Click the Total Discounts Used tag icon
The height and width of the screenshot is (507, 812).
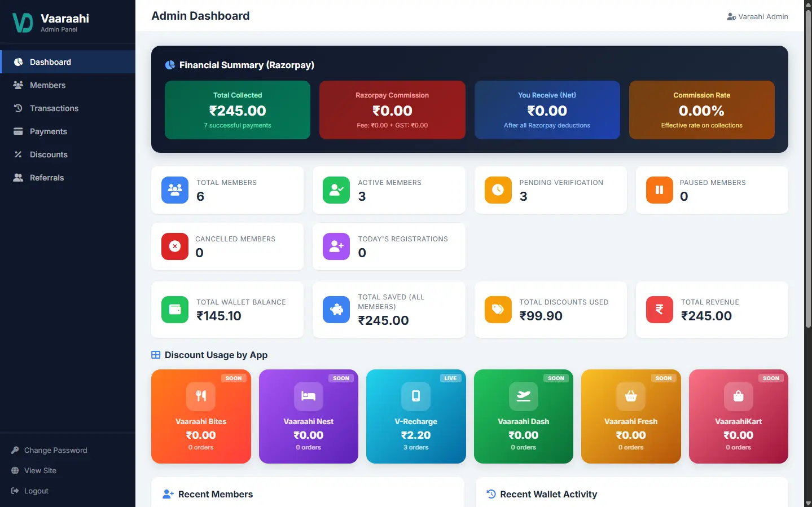tap(498, 310)
